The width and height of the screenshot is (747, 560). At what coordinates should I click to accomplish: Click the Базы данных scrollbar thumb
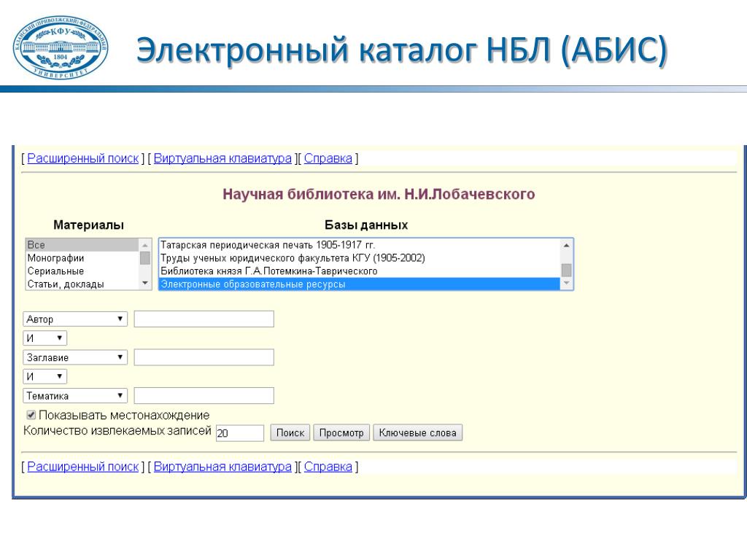click(x=566, y=270)
